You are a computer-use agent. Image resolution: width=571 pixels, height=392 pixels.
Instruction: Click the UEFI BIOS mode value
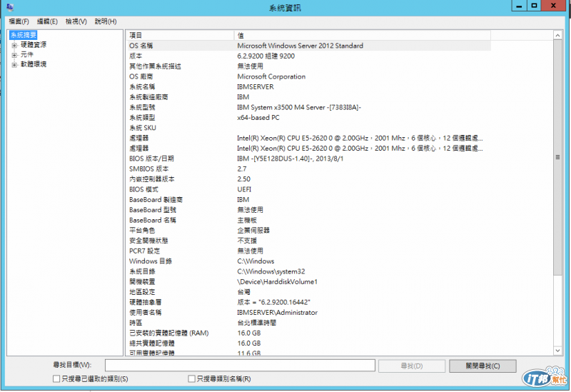pyautogui.click(x=244, y=189)
